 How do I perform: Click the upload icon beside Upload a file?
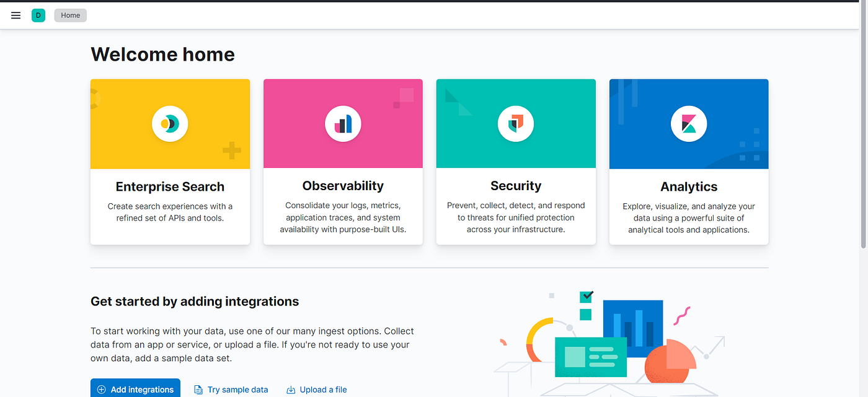(291, 390)
